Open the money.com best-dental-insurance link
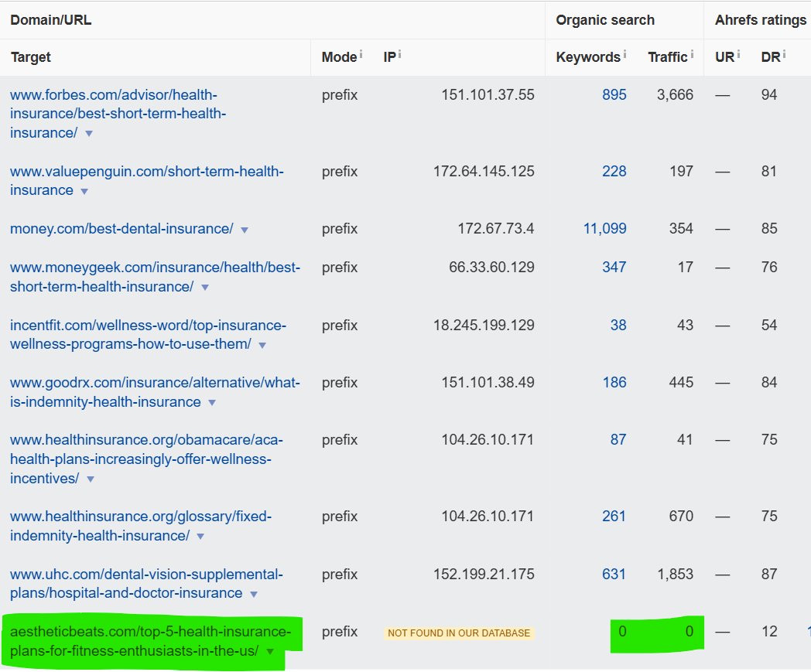 click(x=121, y=228)
